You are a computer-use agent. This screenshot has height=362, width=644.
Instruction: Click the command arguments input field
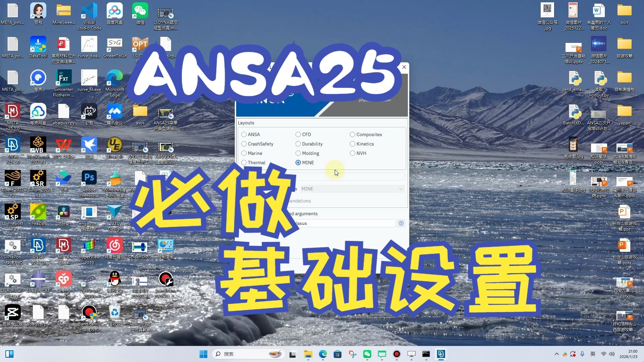coord(345,223)
